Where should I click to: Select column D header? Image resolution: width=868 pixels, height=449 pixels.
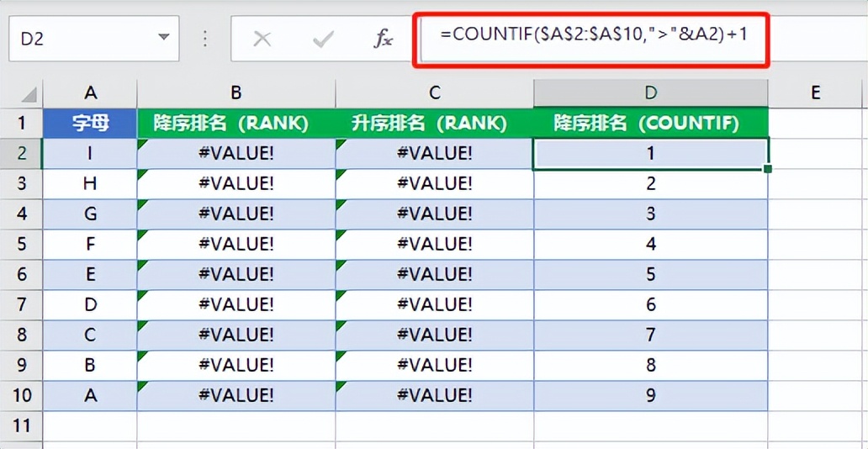pyautogui.click(x=651, y=93)
